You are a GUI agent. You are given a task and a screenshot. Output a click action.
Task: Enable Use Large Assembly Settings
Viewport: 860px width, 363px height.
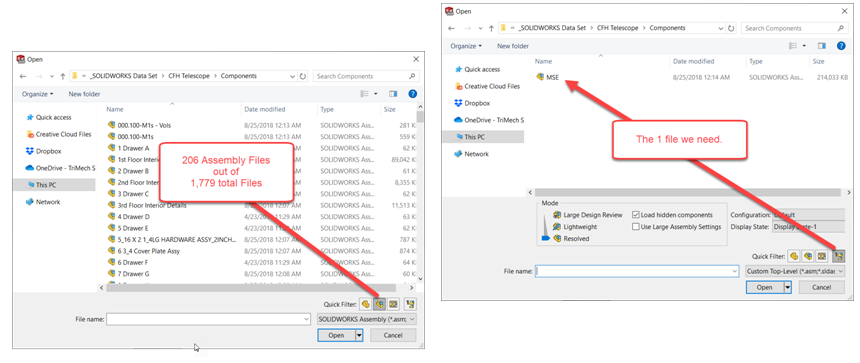tap(636, 226)
